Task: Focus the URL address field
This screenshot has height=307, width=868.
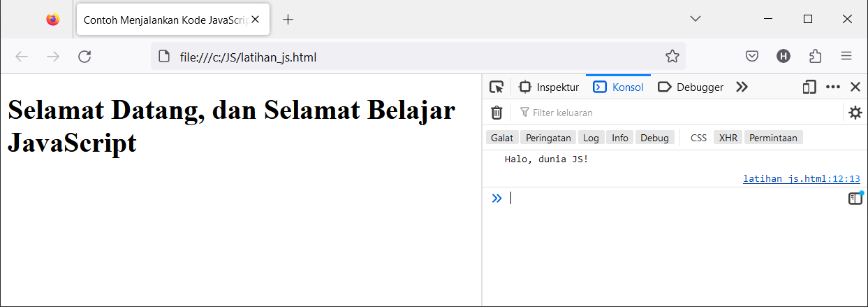Action: 418,57
